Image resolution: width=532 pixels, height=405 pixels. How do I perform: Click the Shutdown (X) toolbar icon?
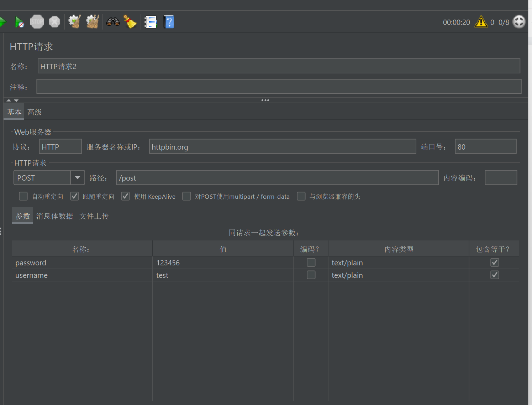[54, 22]
